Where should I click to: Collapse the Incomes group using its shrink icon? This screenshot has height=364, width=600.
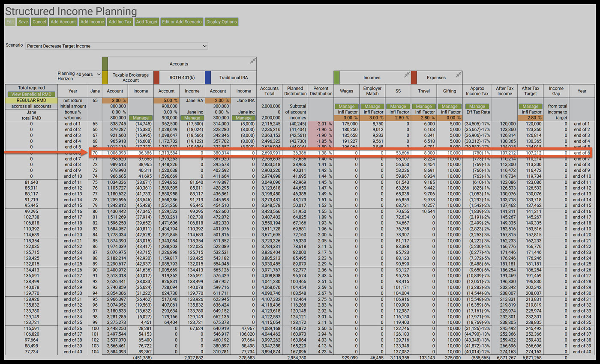click(x=407, y=75)
